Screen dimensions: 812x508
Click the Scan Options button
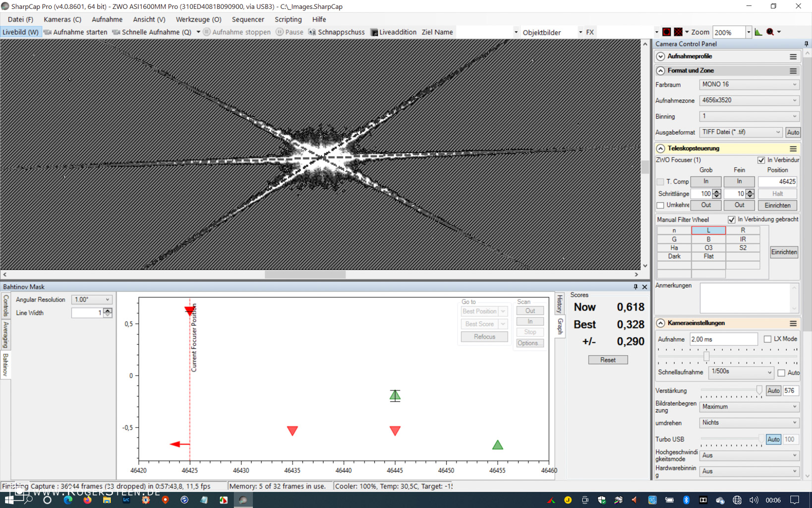click(530, 343)
